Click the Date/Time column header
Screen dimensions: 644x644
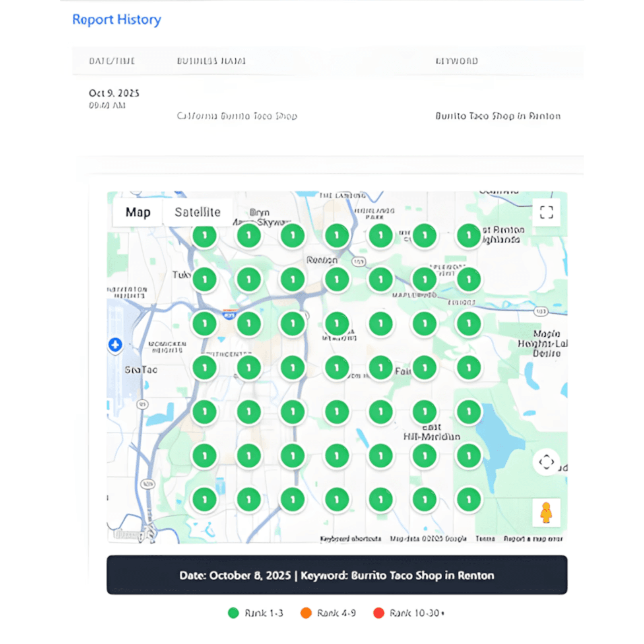112,61
